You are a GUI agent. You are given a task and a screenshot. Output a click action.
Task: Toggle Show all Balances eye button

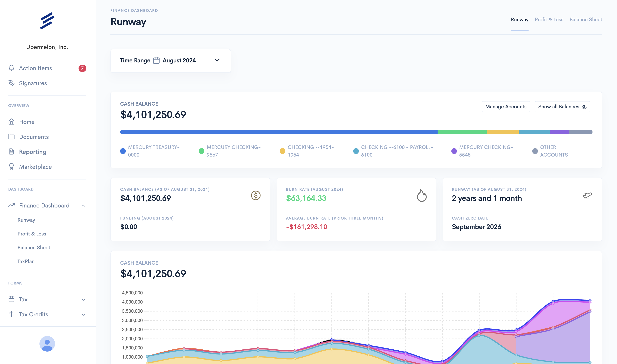coord(562,107)
